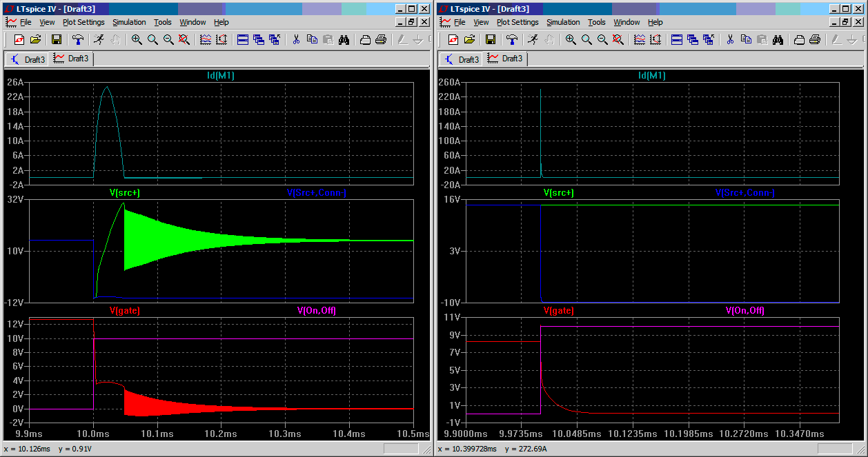Select waveform Draft3 tab in right window

(506, 59)
